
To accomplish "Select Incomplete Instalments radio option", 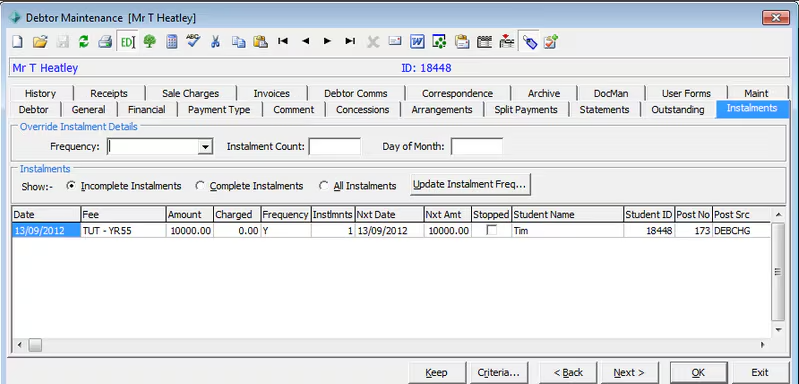I will pos(70,186).
